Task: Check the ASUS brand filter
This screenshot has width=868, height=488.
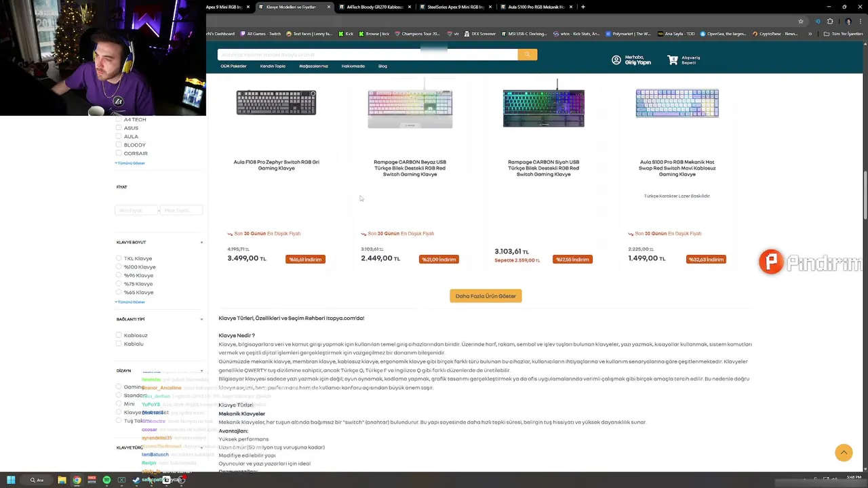Action: coord(119,127)
